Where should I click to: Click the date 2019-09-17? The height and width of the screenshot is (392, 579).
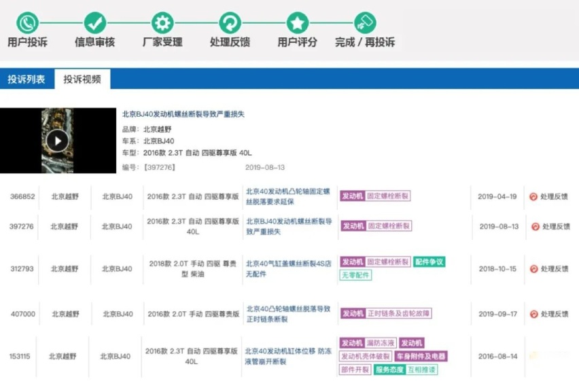pos(497,314)
